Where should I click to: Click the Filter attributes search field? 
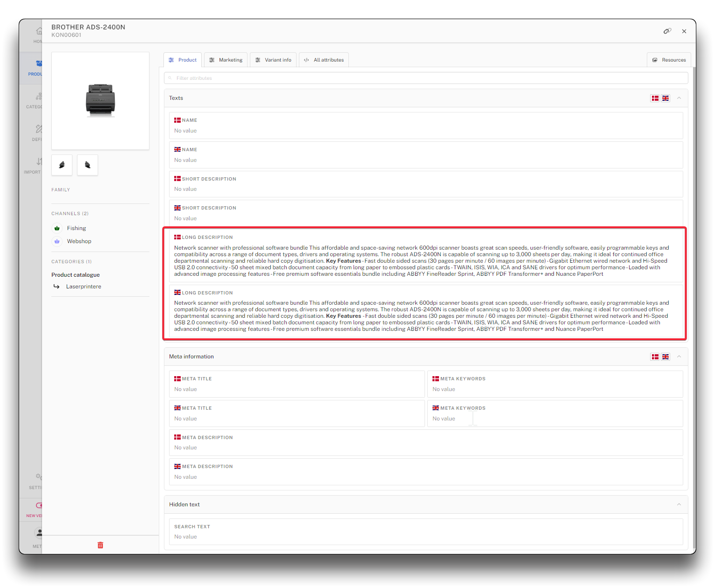point(426,78)
